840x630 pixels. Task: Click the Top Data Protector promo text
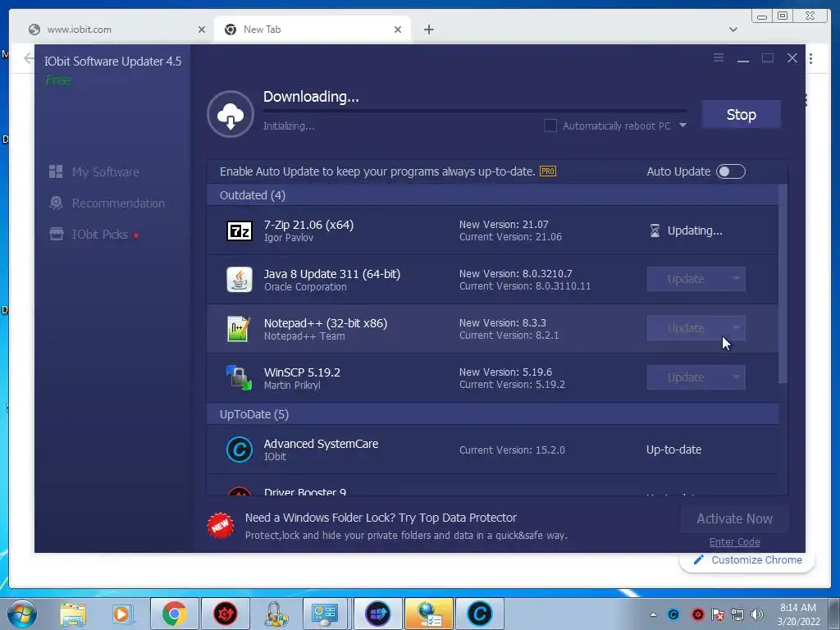(381, 518)
